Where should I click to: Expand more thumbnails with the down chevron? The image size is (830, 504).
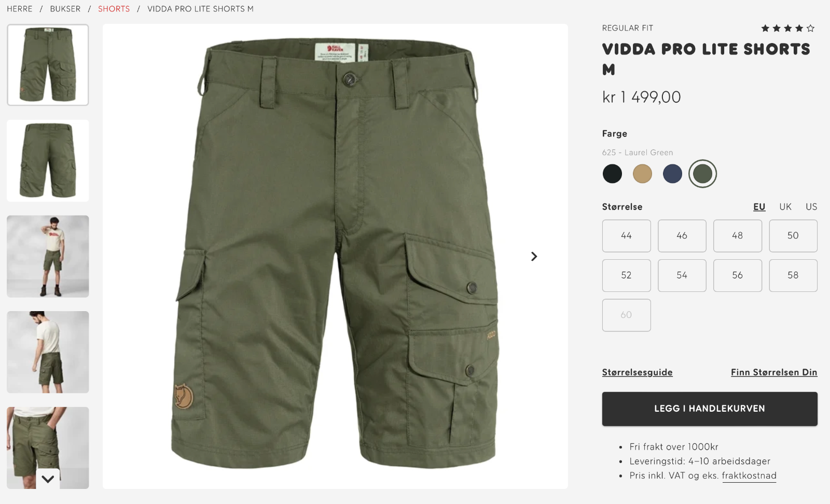[x=48, y=479]
